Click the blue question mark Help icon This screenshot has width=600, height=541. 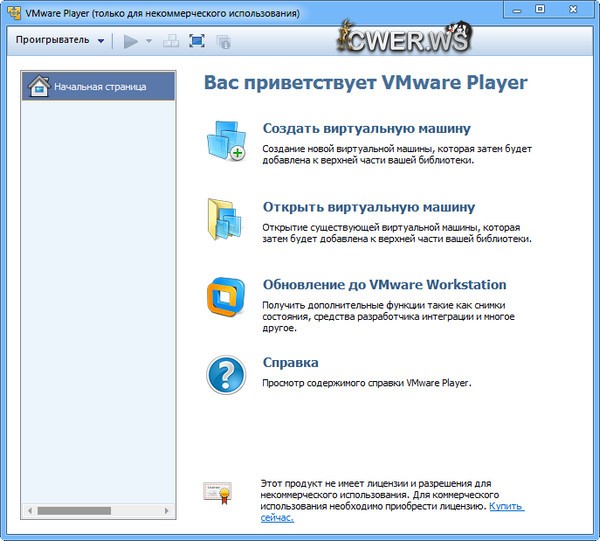(x=226, y=375)
